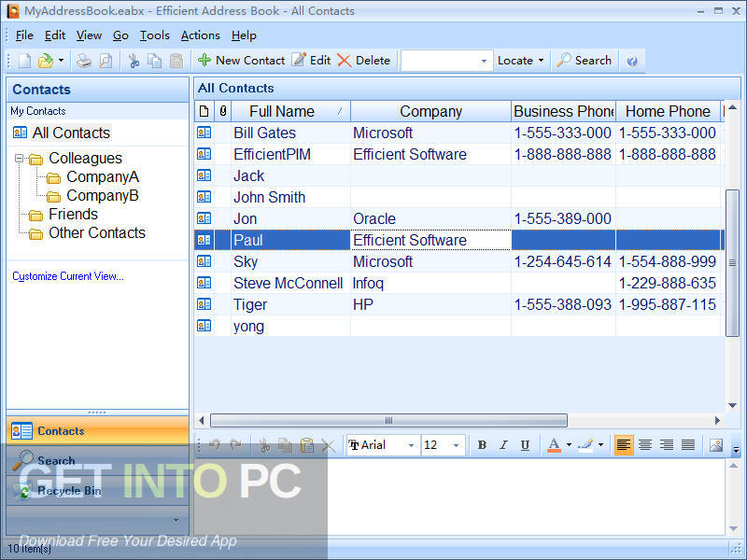Click the New Contact button
Screen dimensions: 747x560
pyautogui.click(x=241, y=61)
